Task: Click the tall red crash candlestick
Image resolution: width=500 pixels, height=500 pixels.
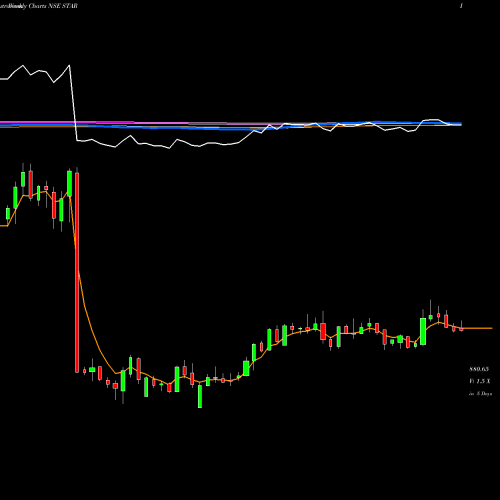Action: 77,272
